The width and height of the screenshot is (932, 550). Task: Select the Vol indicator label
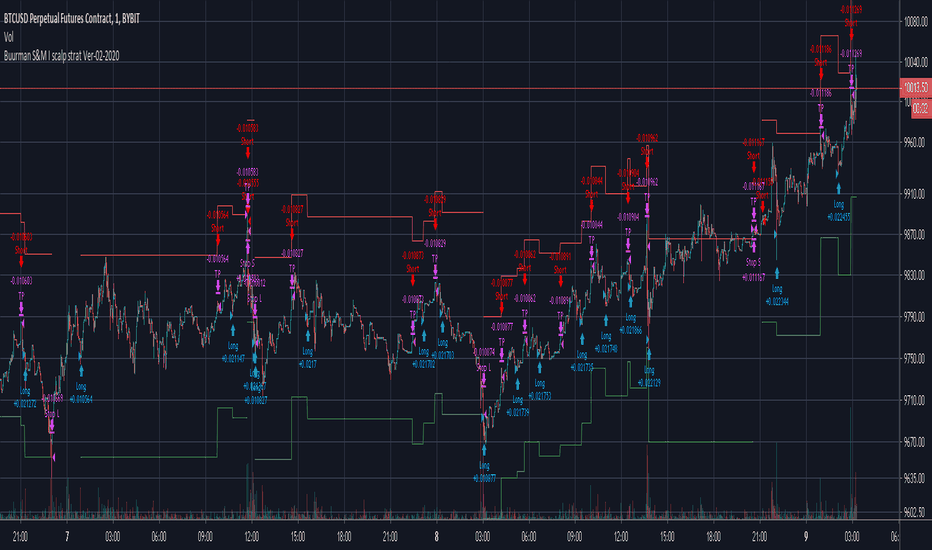(8, 37)
